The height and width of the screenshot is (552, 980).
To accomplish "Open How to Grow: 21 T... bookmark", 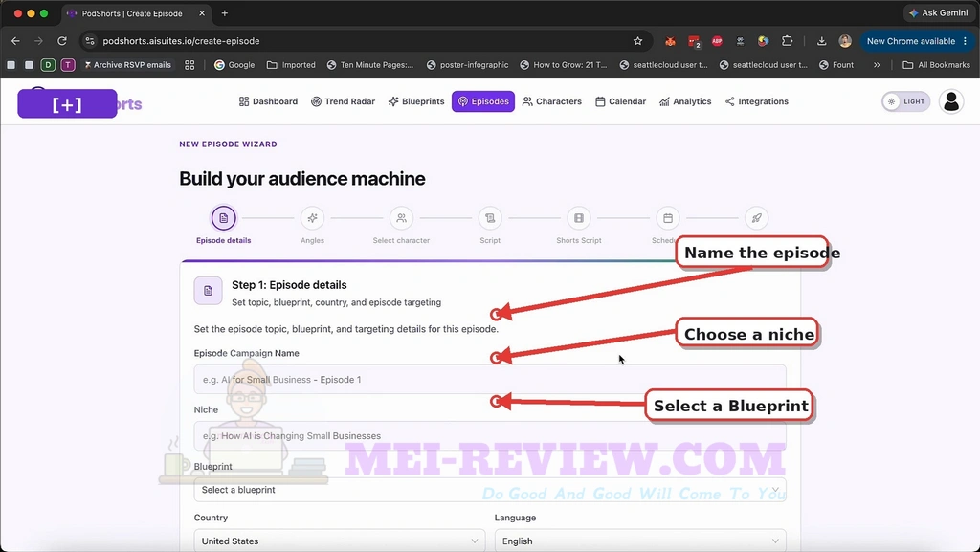I will tap(564, 65).
